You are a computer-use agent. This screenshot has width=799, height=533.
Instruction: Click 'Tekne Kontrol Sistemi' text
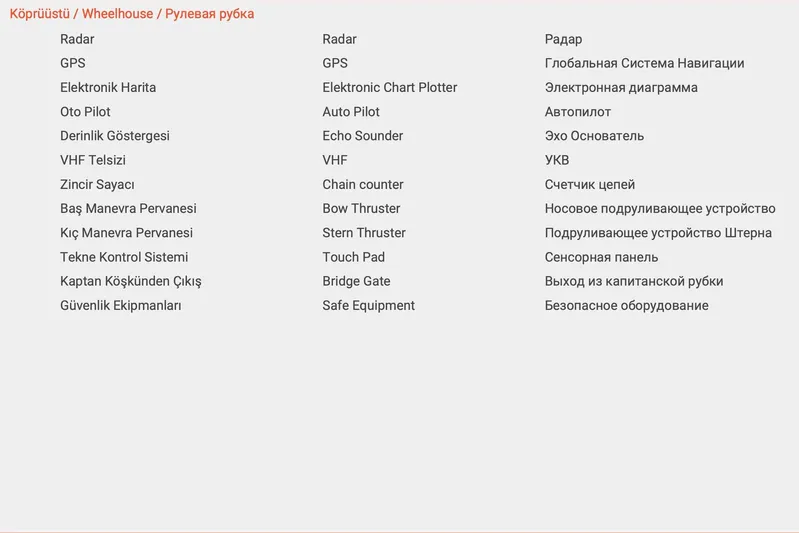pos(124,257)
